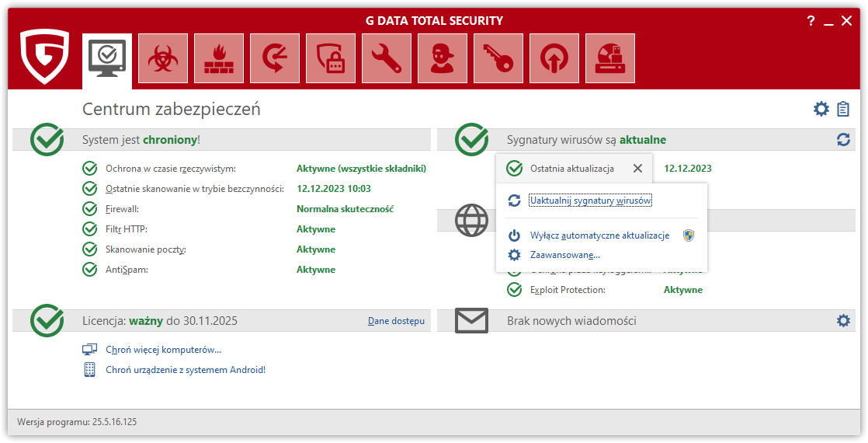Open gear icon beside Brak nowych wiadomości
The height and width of the screenshot is (443, 868).
(x=843, y=320)
